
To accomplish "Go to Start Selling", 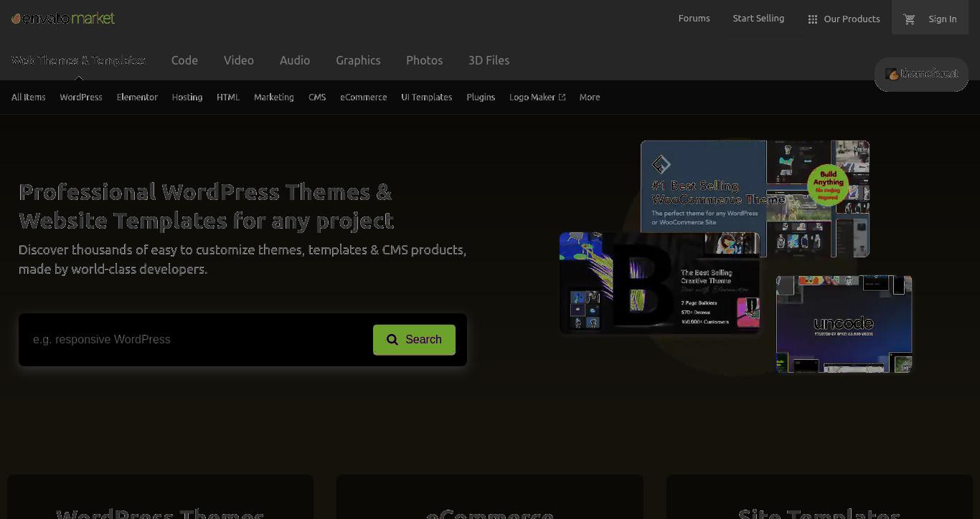I will tap(758, 19).
